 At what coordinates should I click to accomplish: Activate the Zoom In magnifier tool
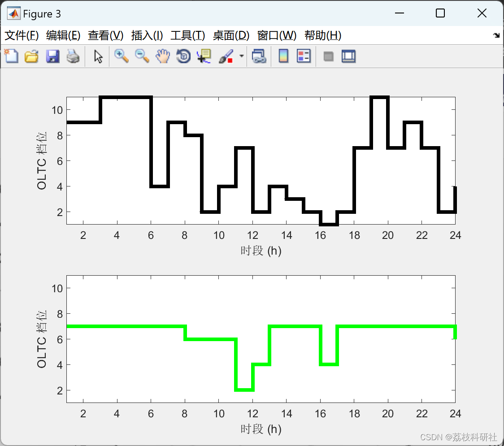coord(122,56)
